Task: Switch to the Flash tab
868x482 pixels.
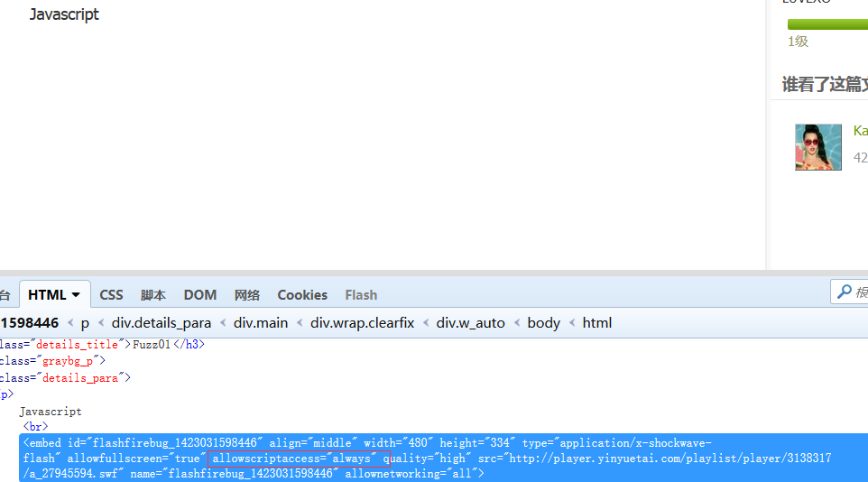Action: click(361, 295)
